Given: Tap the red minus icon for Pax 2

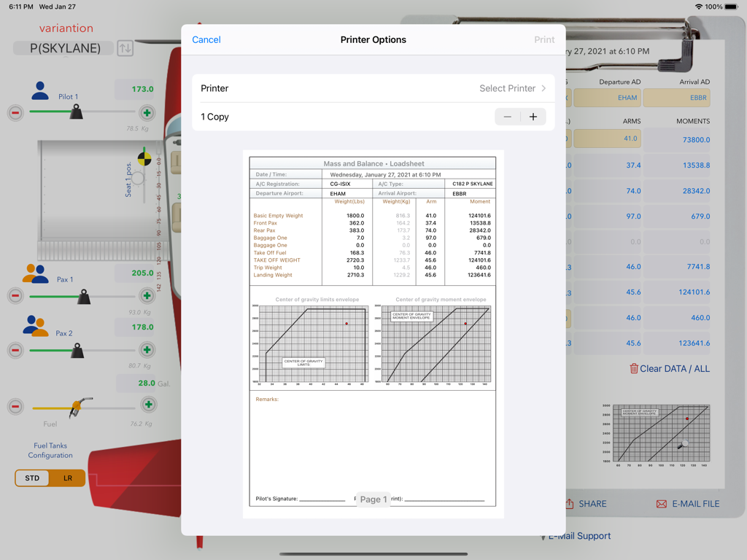Looking at the screenshot, I should pyautogui.click(x=15, y=350).
